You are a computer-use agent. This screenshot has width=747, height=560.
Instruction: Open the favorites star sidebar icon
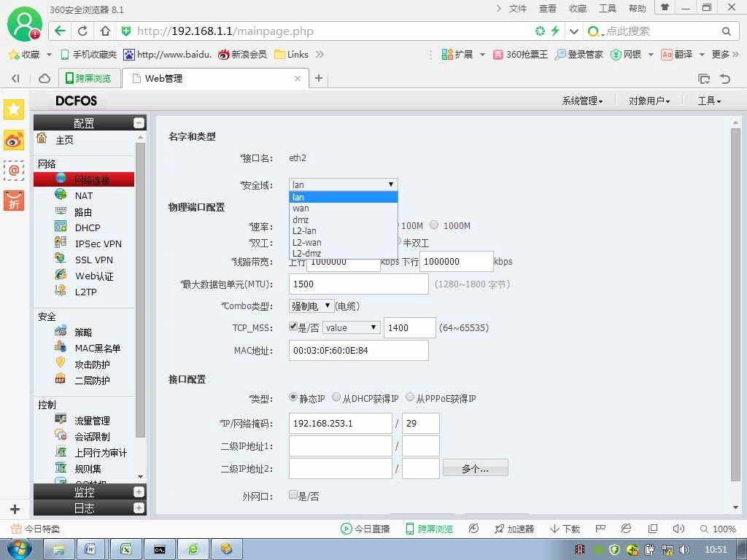(x=14, y=109)
